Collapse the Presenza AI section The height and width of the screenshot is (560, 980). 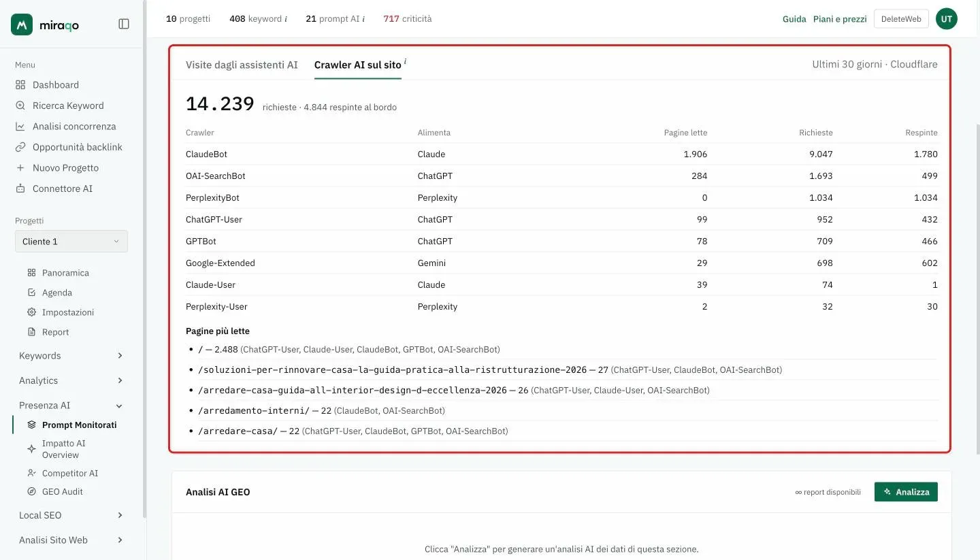point(71,406)
